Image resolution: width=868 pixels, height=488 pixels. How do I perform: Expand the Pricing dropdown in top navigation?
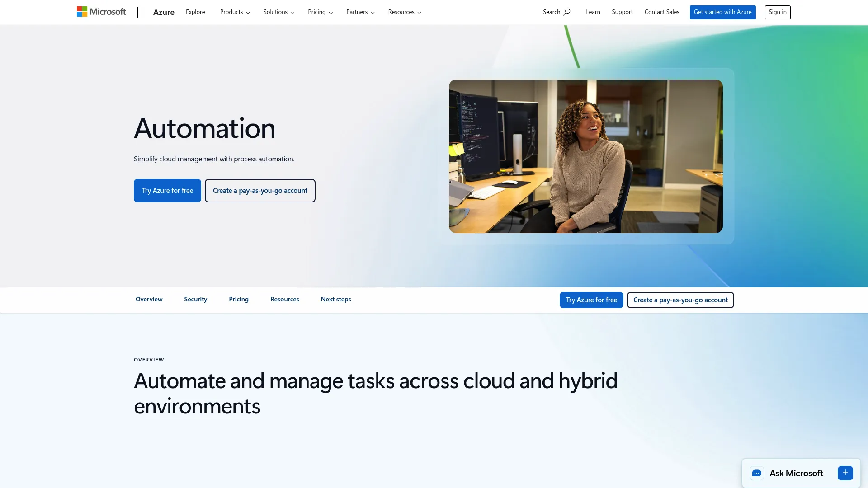321,12
